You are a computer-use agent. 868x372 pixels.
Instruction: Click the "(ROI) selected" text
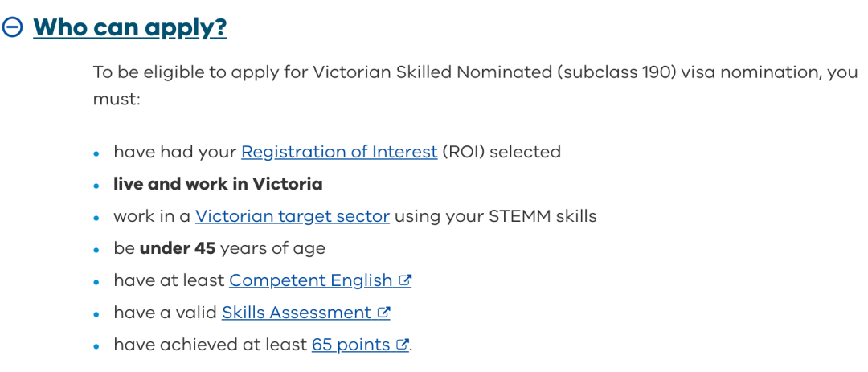tap(501, 152)
